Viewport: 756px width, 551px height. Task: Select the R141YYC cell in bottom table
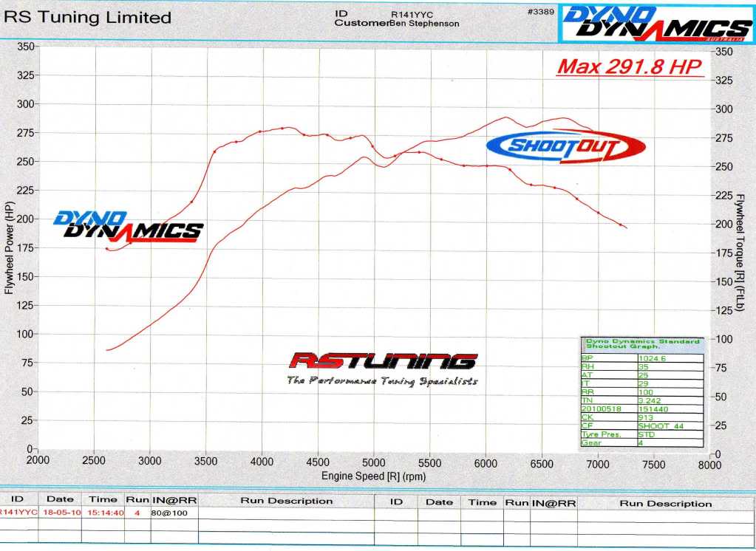tap(18, 512)
